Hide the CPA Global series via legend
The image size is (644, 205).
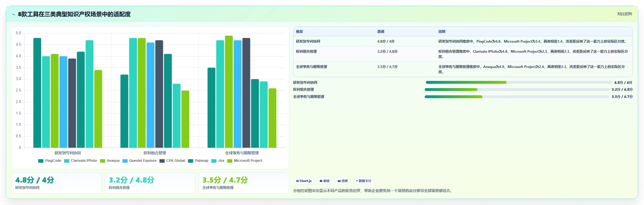172,161
